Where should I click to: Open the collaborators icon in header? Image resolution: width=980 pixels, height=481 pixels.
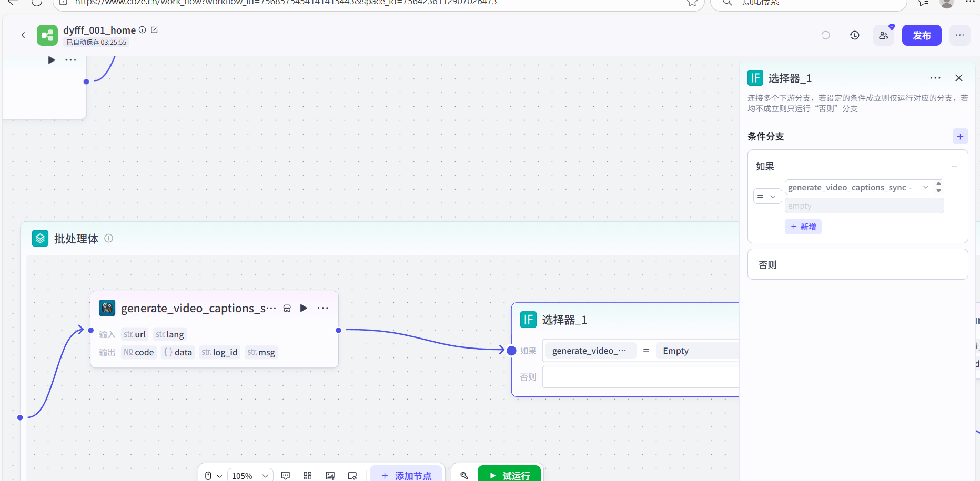(884, 35)
